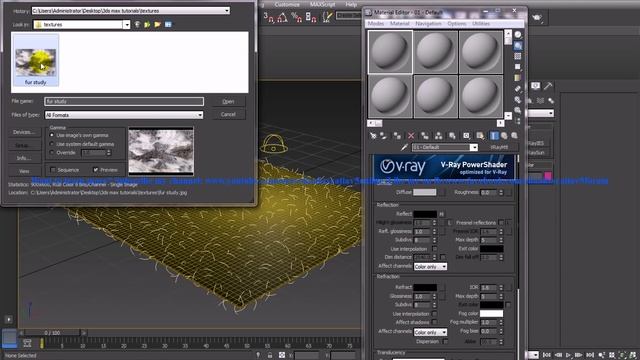Select Use image's own gamma

tap(52, 135)
